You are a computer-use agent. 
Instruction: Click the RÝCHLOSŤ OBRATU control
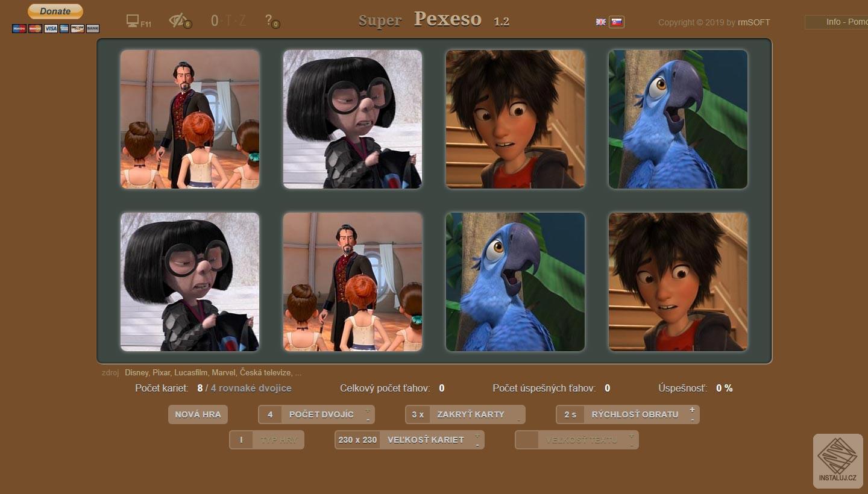(x=627, y=414)
